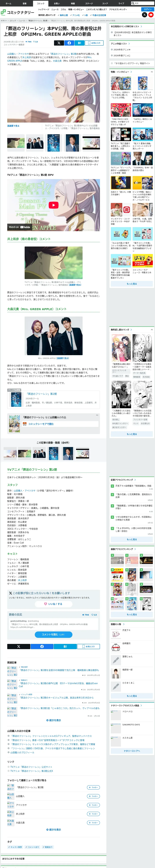
Task: Open the コラム menu item in the sub navigation
Action: pyautogui.click(x=63, y=9)
